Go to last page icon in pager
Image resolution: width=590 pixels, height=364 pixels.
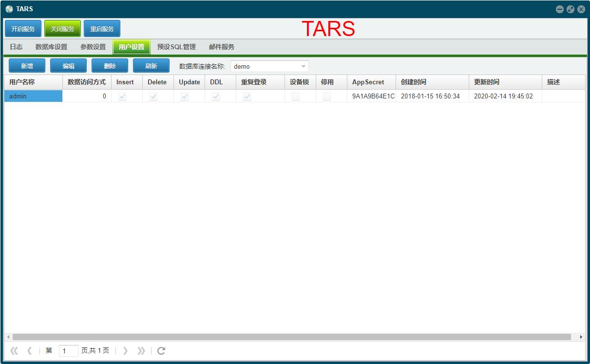point(141,350)
